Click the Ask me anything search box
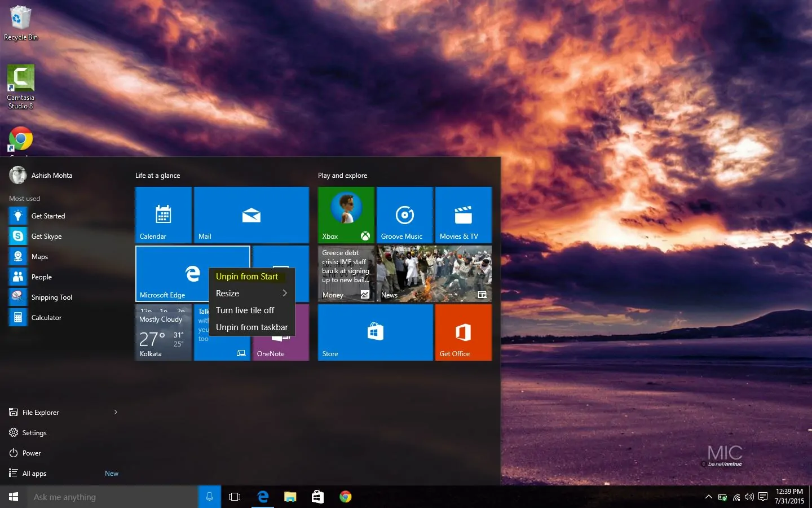This screenshot has width=812, height=508. pos(113,497)
